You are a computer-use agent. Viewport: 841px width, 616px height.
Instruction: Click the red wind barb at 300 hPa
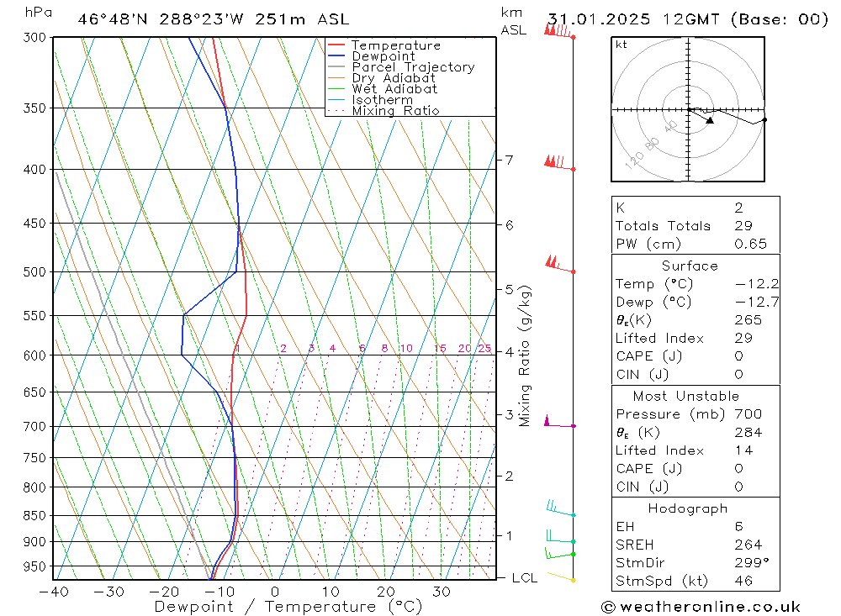point(559,30)
